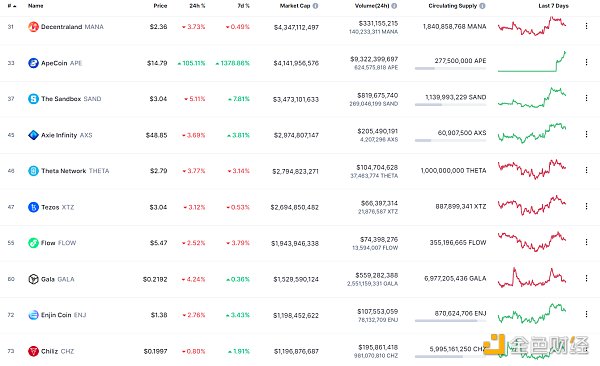Click the Decentraland MANA coin logo
600x366 pixels.
(x=33, y=27)
